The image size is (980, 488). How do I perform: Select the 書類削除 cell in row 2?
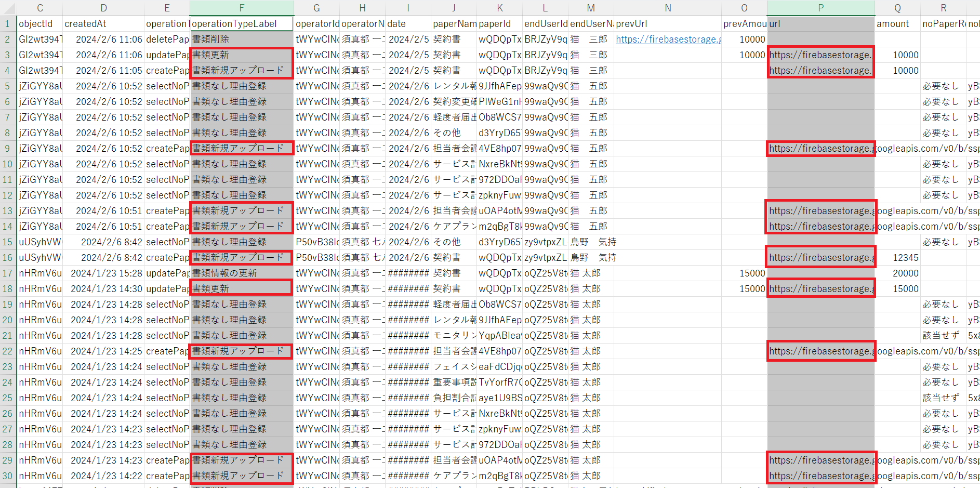[x=242, y=39]
